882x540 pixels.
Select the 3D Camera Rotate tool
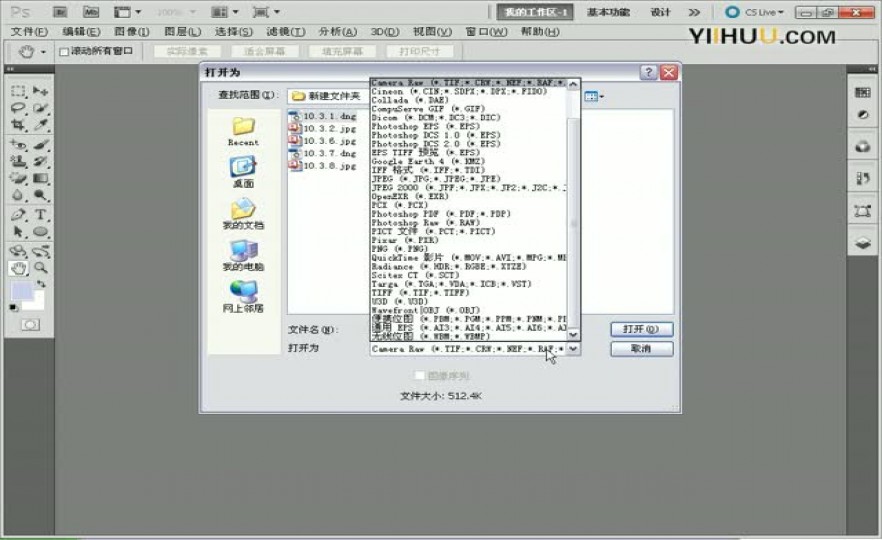point(40,251)
